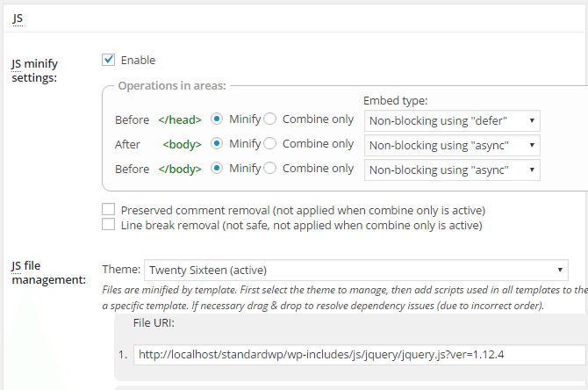Open the Theme dropdown Twenty Sixteen (active)
This screenshot has width=588, height=390.
pyautogui.click(x=356, y=270)
